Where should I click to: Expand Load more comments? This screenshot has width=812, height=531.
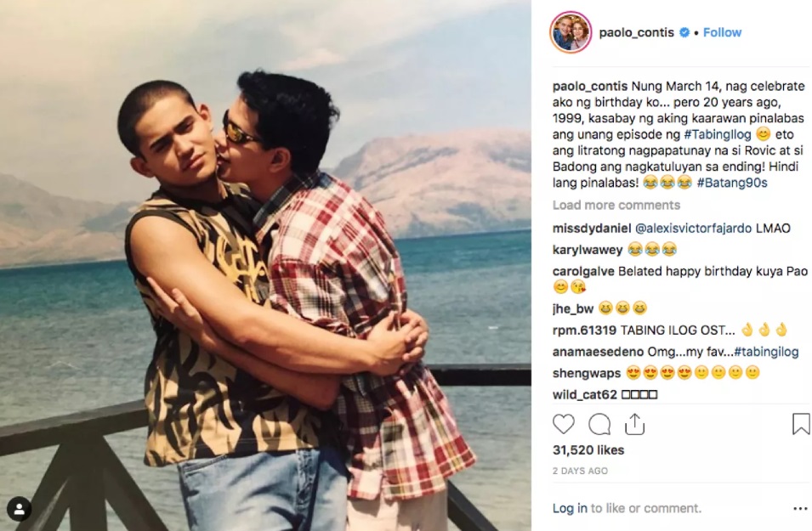(616, 205)
